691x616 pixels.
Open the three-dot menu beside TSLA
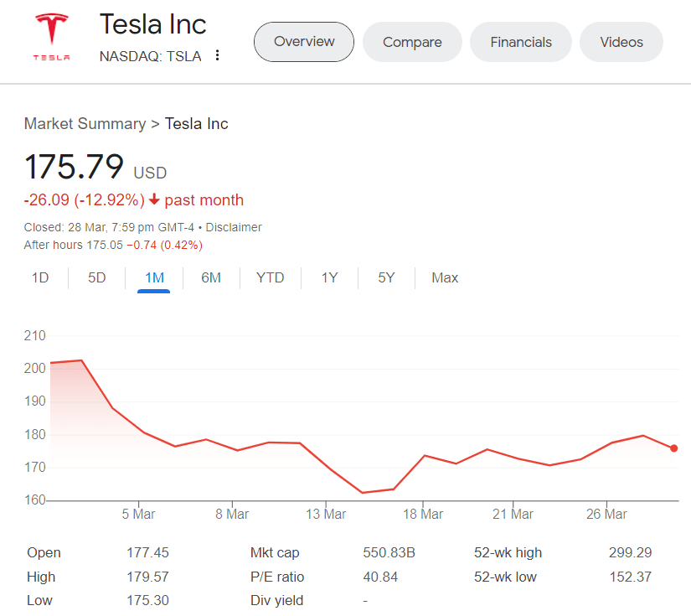(218, 56)
